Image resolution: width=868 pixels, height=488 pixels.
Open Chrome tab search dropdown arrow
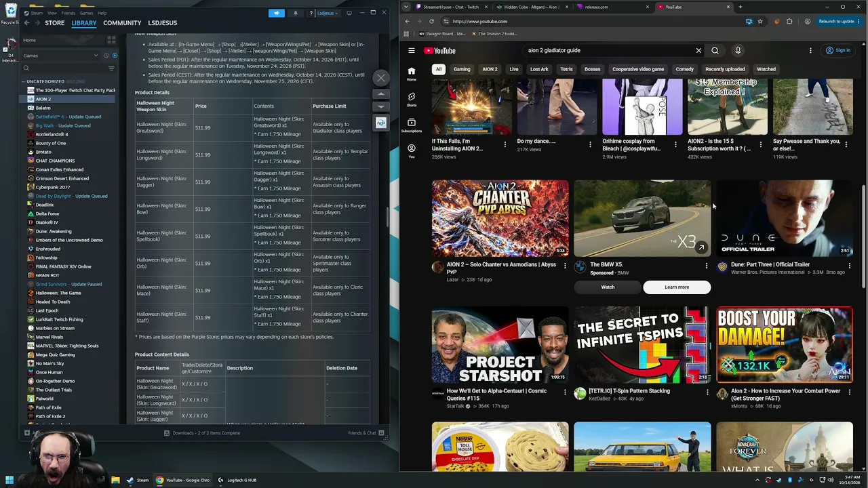(406, 7)
